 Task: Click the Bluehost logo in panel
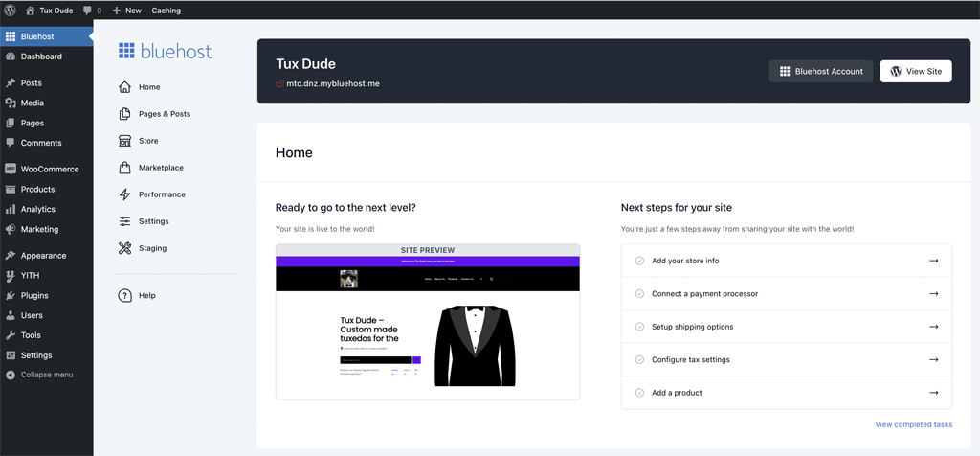coord(166,52)
